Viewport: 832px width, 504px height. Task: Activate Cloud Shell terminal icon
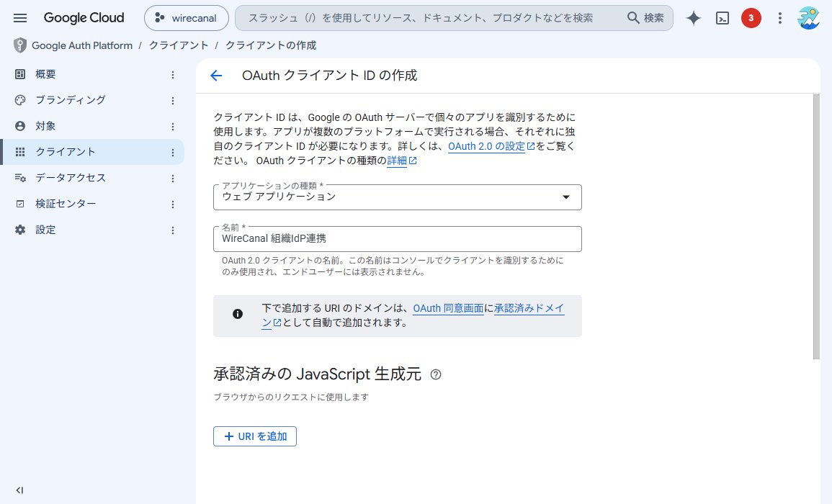click(723, 18)
